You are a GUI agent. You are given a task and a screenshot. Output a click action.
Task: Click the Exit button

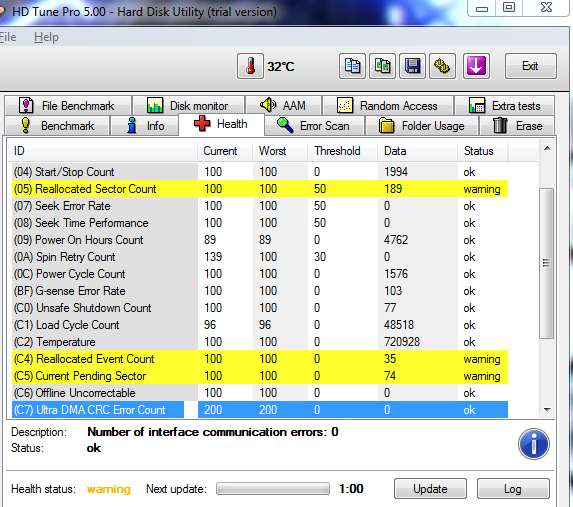click(531, 66)
